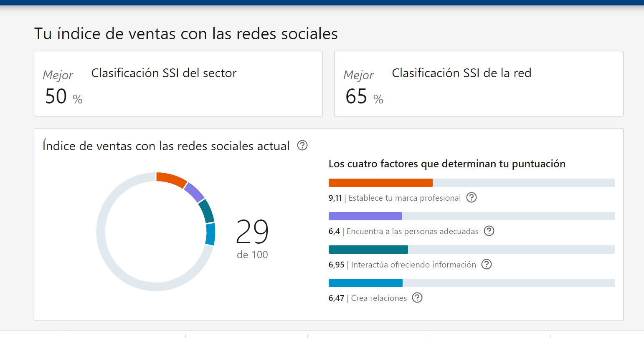The image size is (644, 338).
Task: Click the orange progress bar for marca profesional
Action: click(x=380, y=183)
